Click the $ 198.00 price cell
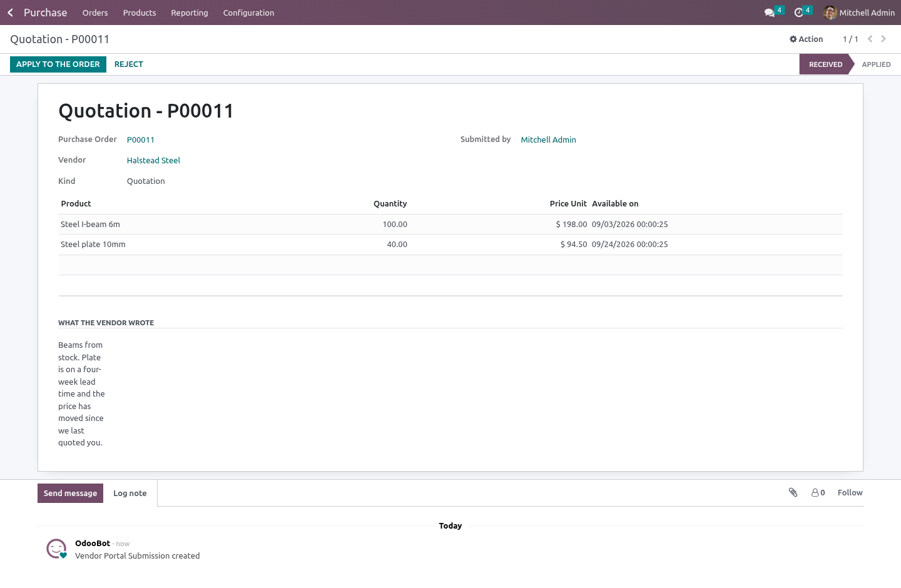901x588 pixels. coord(571,225)
